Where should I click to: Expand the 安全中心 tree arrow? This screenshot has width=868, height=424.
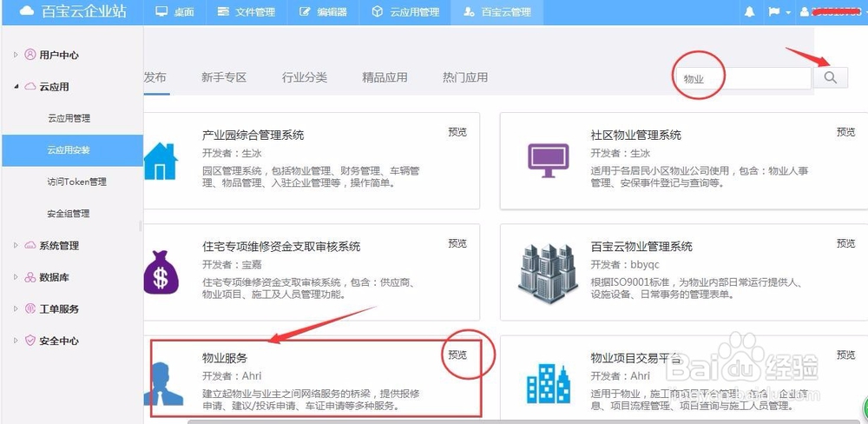tap(16, 341)
